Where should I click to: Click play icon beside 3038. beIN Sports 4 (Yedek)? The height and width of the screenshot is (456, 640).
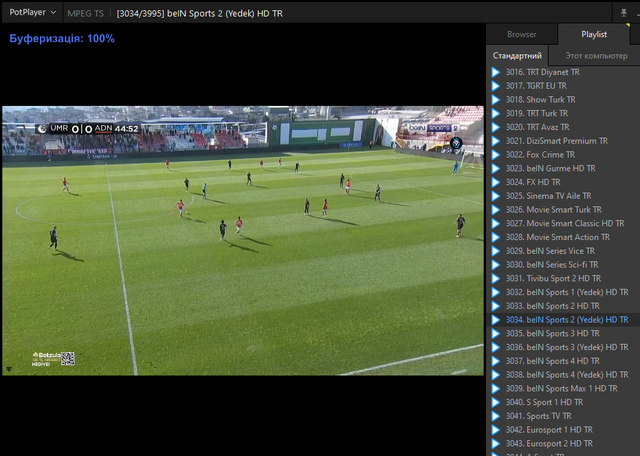496,375
